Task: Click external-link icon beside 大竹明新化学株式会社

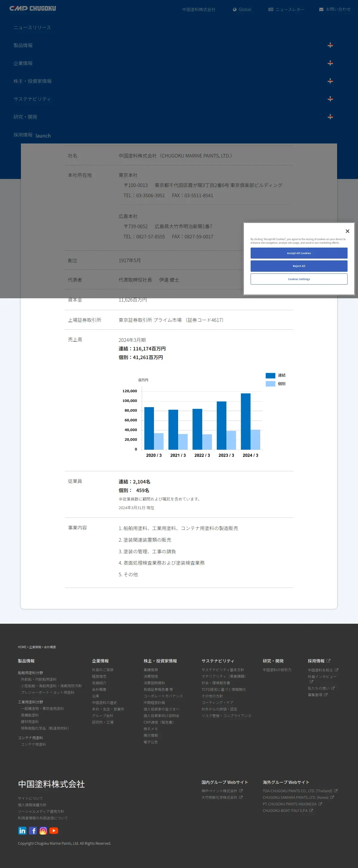Action: point(241,797)
